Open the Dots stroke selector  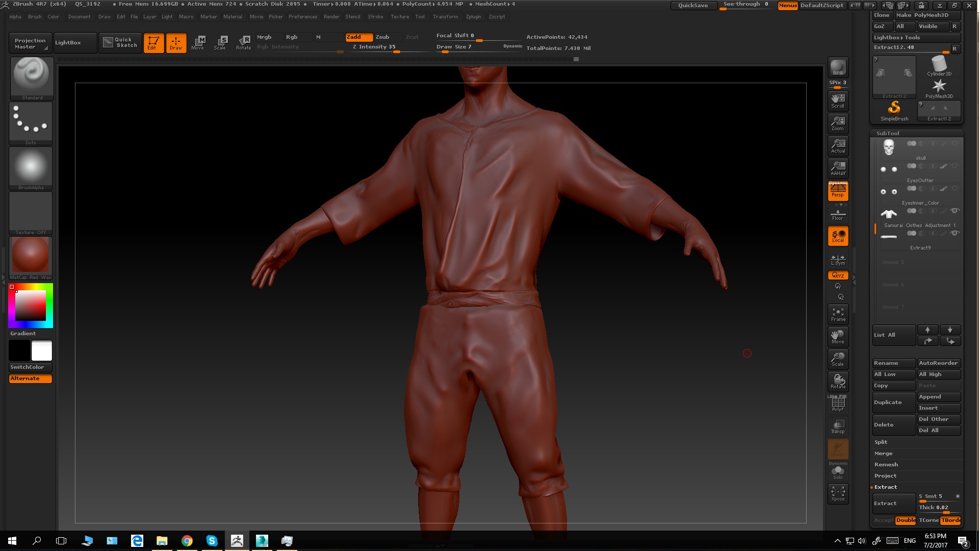[x=31, y=123]
